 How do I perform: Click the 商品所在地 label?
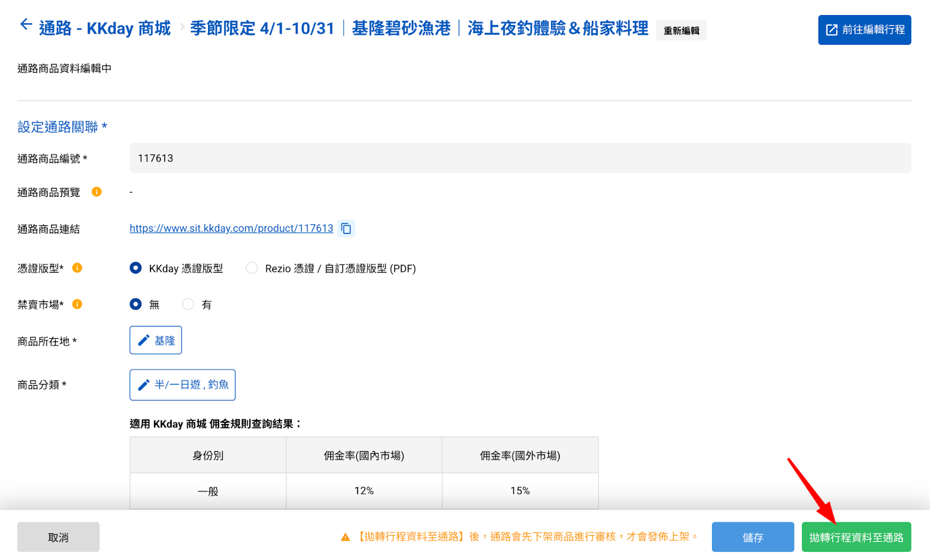[x=47, y=341]
